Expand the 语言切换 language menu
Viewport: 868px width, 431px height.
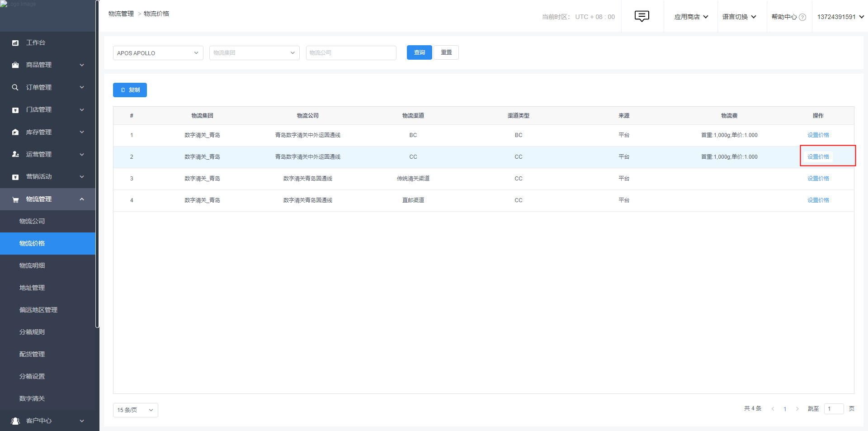(x=739, y=17)
